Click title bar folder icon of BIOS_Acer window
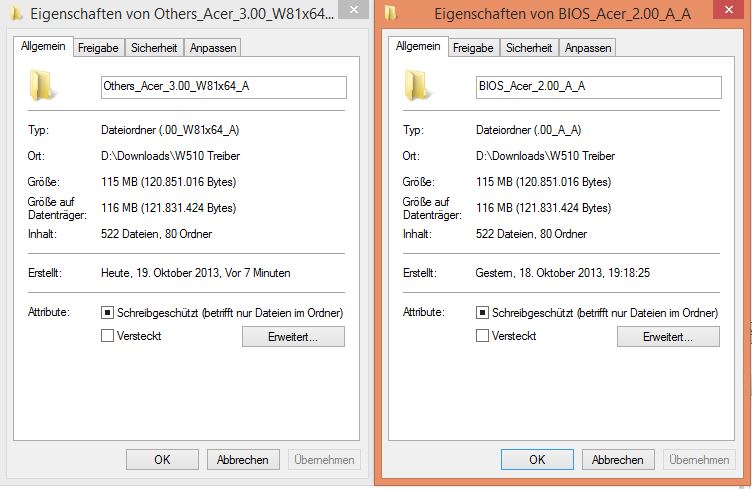The height and width of the screenshot is (489, 752). [390, 15]
